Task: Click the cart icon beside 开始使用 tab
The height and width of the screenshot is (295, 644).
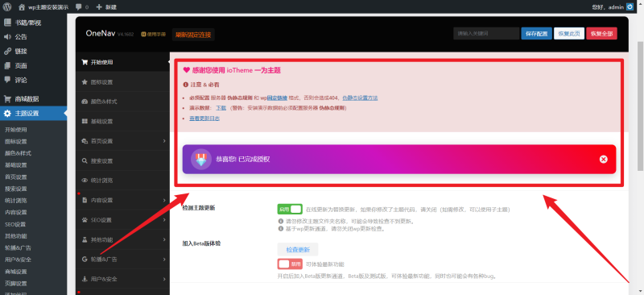Action: [85, 62]
